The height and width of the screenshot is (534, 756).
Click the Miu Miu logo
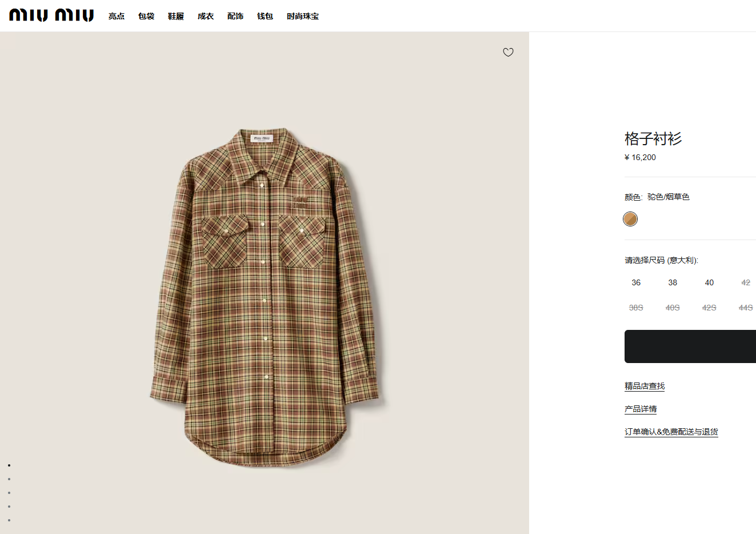pos(51,15)
